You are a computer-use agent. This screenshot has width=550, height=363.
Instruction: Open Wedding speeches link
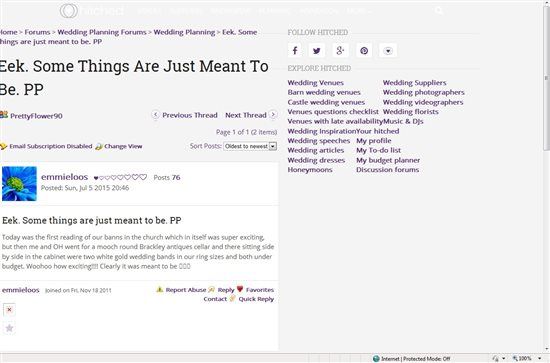pyautogui.click(x=319, y=141)
